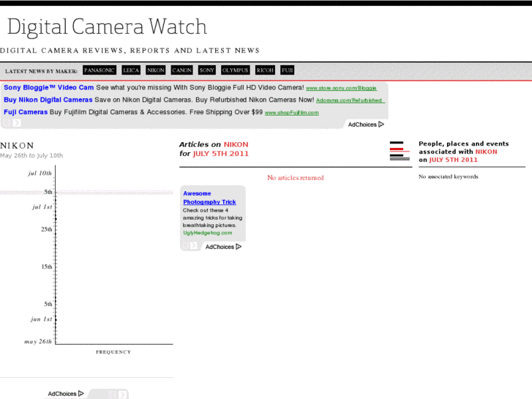Select 'jun 1st' on the timeline axis
The height and width of the screenshot is (399, 532).
42,319
